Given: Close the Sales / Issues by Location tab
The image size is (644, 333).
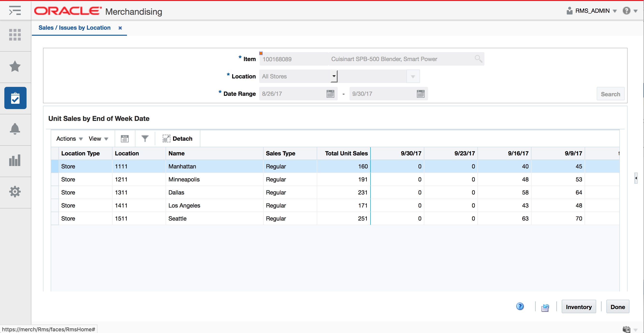Looking at the screenshot, I should 120,28.
